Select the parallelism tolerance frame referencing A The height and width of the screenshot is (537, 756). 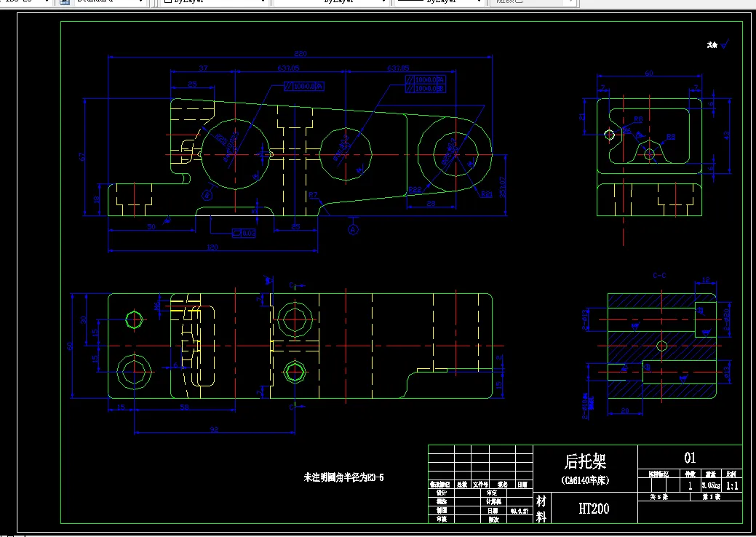(x=303, y=87)
